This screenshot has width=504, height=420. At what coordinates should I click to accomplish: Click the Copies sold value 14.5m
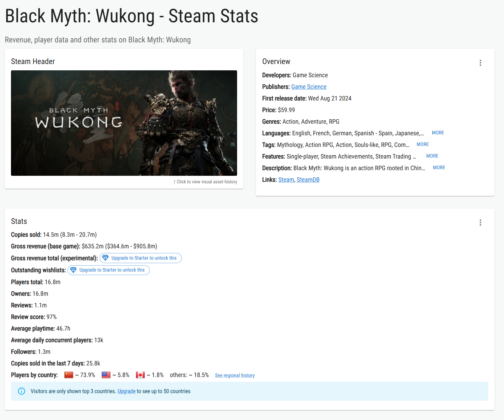[x=51, y=235]
